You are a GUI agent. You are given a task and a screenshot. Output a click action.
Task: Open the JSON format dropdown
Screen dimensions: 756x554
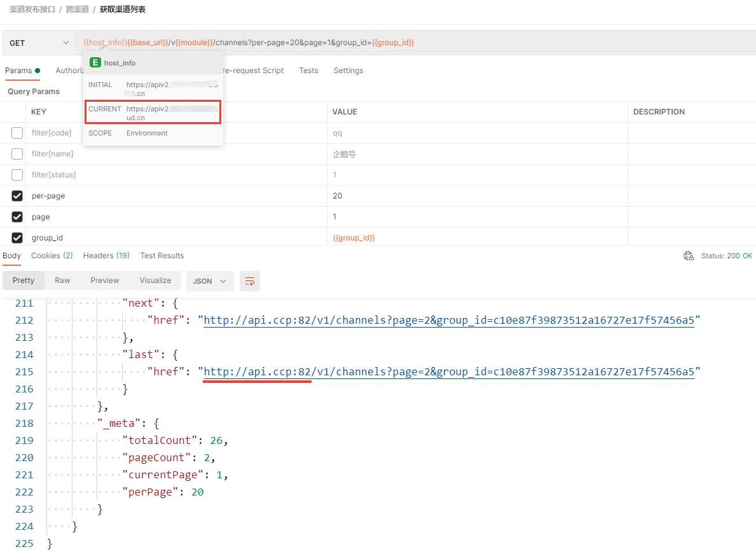coord(209,281)
